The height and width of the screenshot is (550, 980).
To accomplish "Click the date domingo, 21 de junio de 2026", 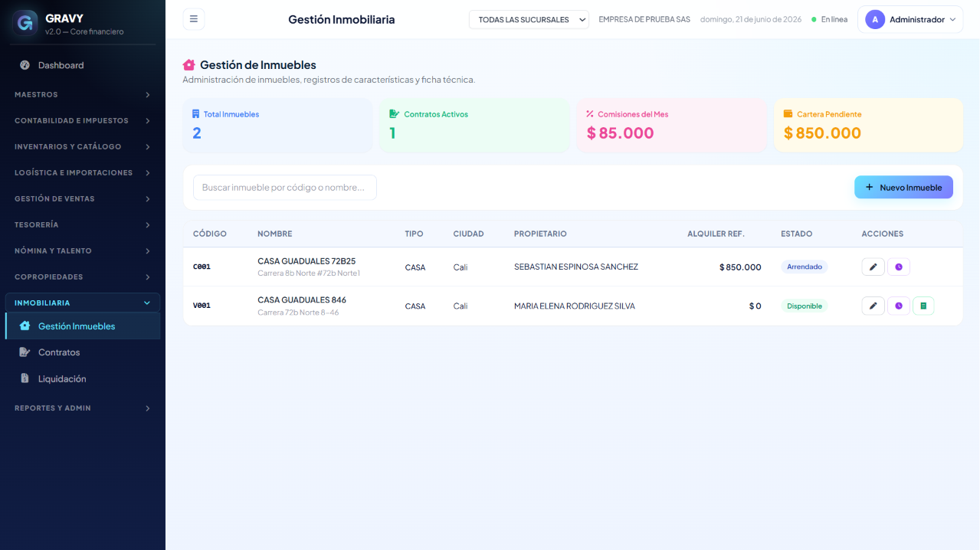I will [x=751, y=19].
